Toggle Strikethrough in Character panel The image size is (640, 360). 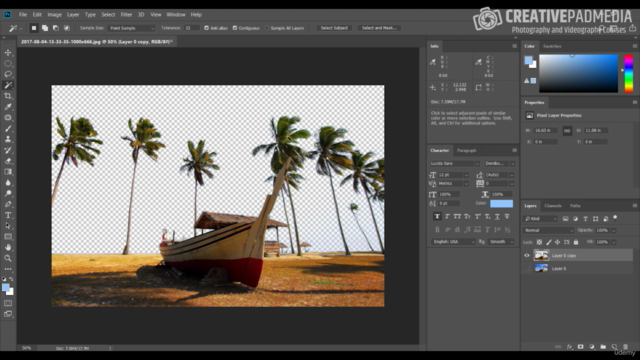507,216
